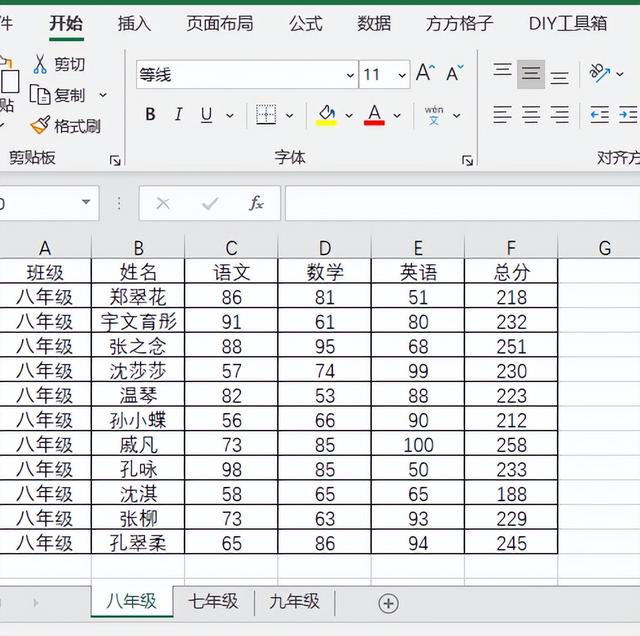The image size is (640, 636).
Task: Open the font name dropdown
Action: tap(350, 75)
